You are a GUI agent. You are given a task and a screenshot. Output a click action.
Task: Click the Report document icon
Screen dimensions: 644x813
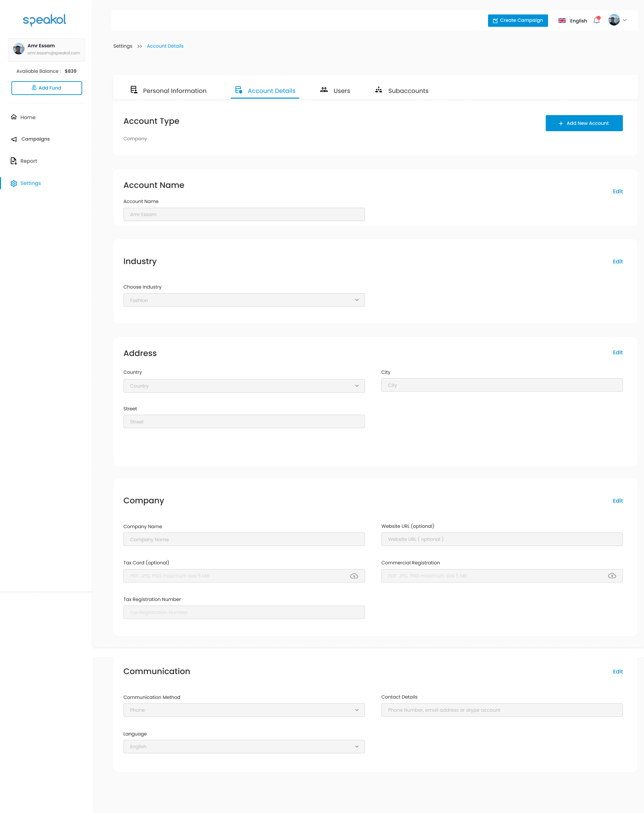pyautogui.click(x=13, y=161)
